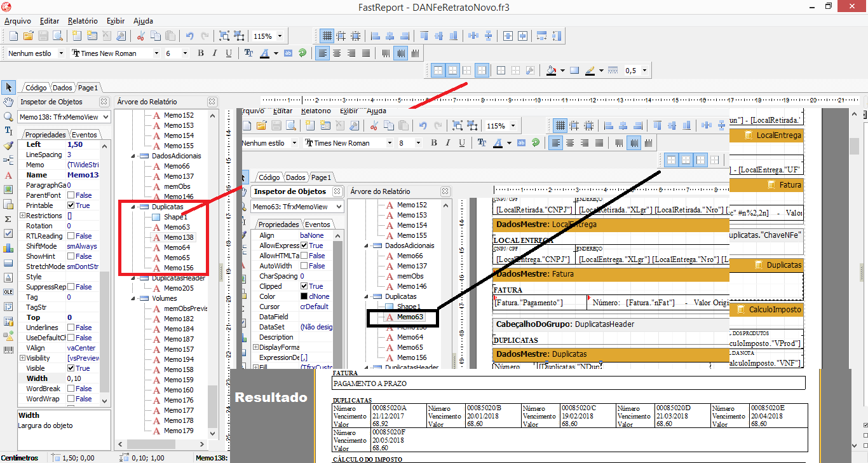Select Memo138 in the report tree

pos(178,237)
